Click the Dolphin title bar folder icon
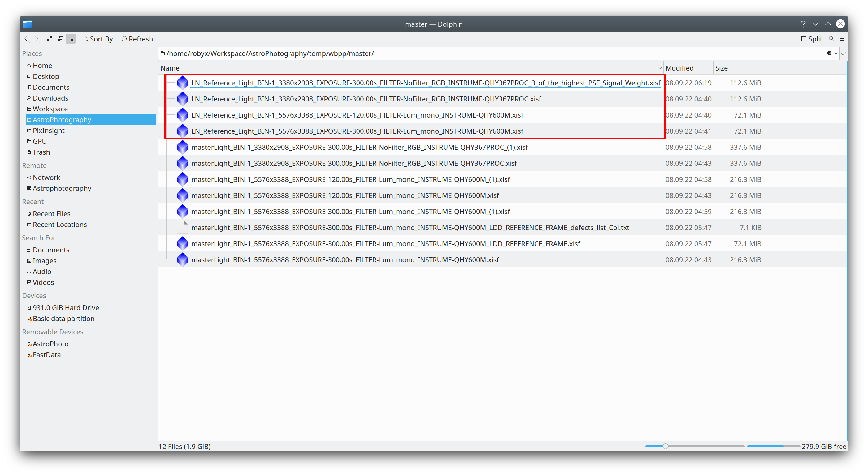Screen dimensions: 868x475 coord(28,24)
